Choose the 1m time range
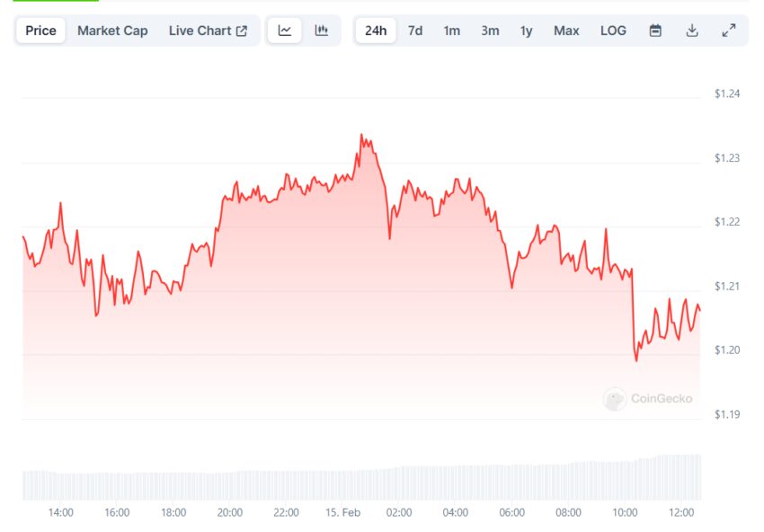The image size is (764, 532). pyautogui.click(x=452, y=31)
